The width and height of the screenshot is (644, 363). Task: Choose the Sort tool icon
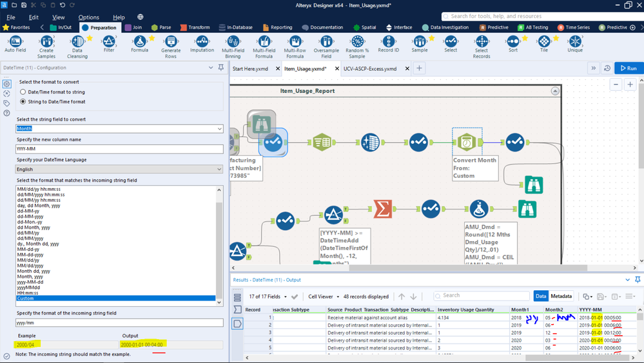(512, 43)
